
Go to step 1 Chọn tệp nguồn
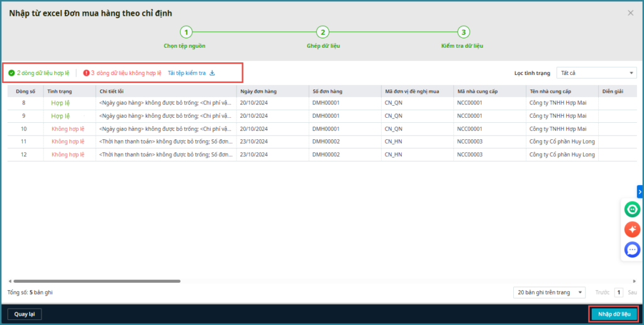click(186, 32)
